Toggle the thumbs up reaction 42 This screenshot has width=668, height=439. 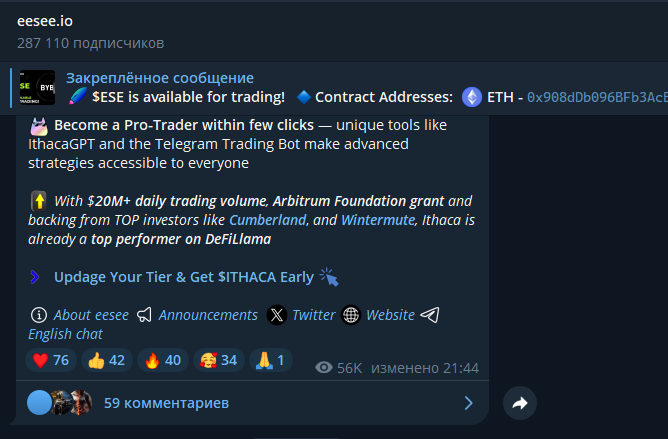tap(107, 360)
